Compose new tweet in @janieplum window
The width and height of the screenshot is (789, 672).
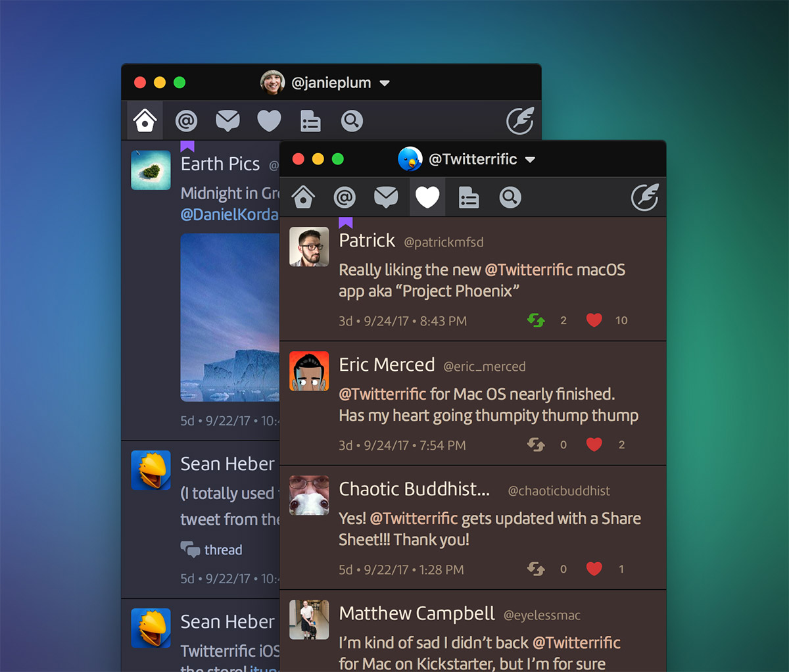tap(519, 121)
